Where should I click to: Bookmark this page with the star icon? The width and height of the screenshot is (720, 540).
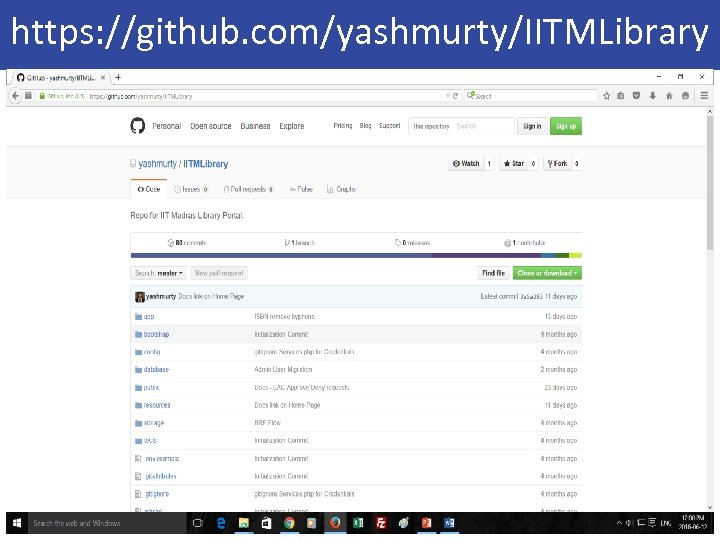pyautogui.click(x=607, y=96)
